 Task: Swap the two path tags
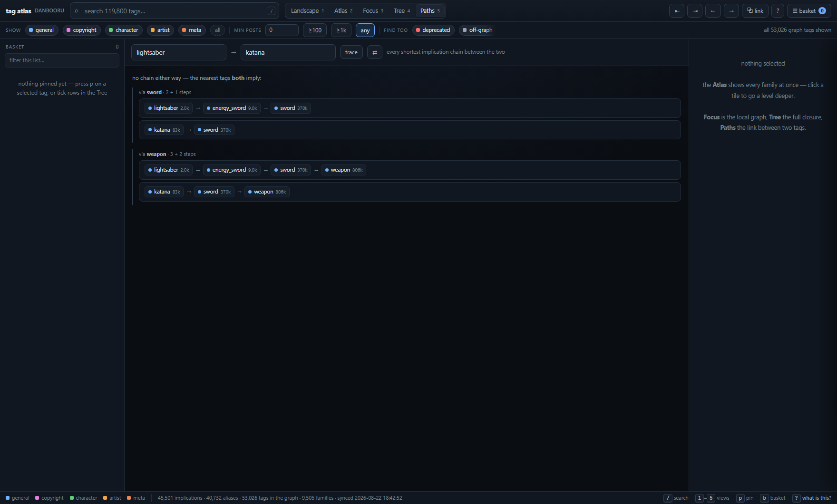pyautogui.click(x=375, y=52)
